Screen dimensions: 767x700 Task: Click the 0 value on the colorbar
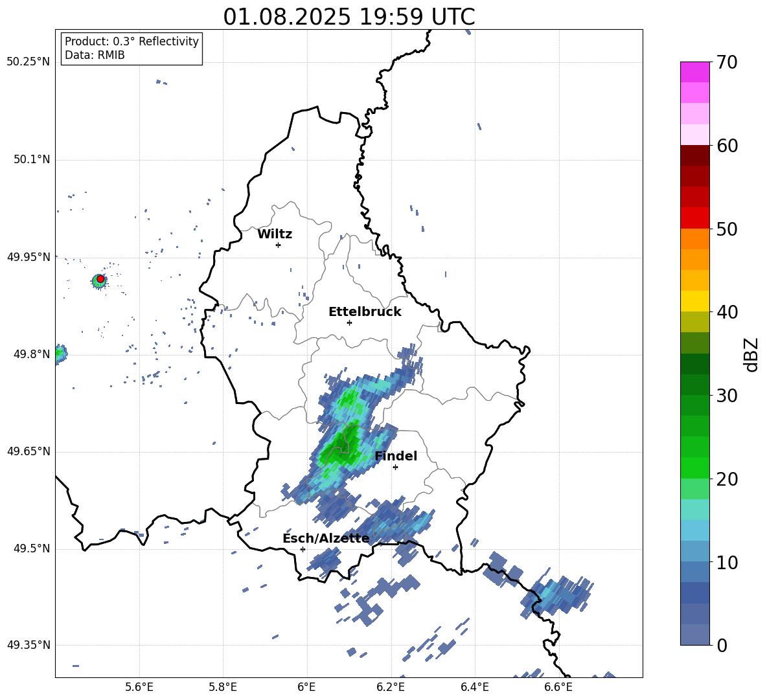point(722,646)
